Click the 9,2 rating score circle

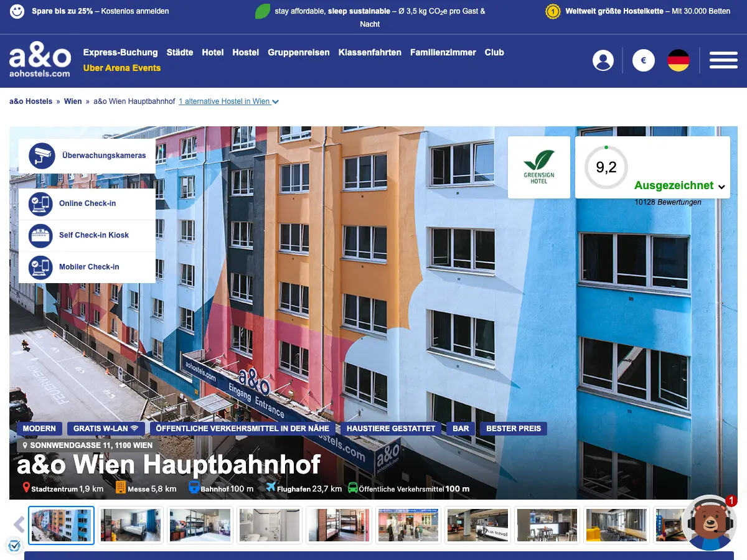click(x=606, y=167)
